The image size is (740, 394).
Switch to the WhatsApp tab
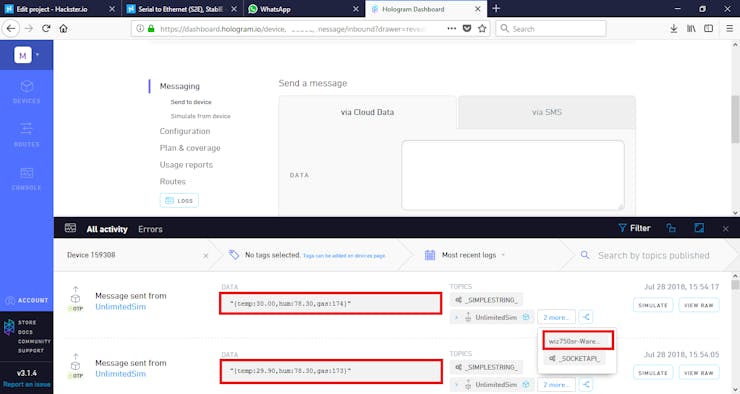coord(303,9)
